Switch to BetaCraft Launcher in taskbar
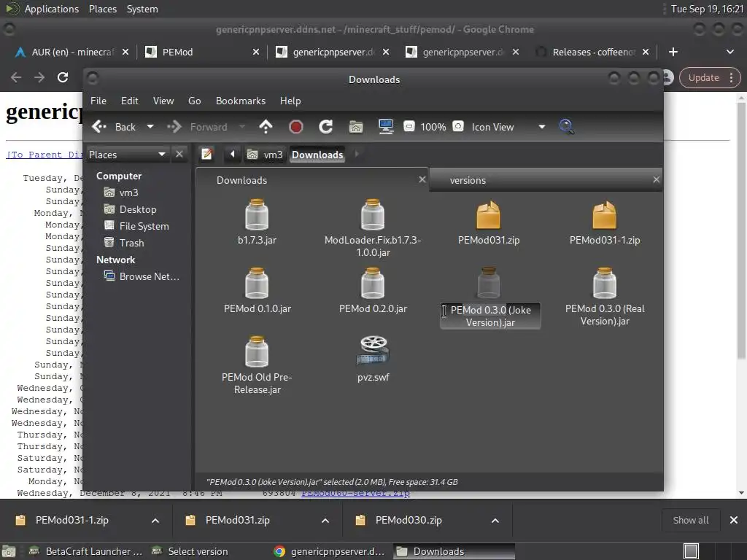 [x=86, y=551]
